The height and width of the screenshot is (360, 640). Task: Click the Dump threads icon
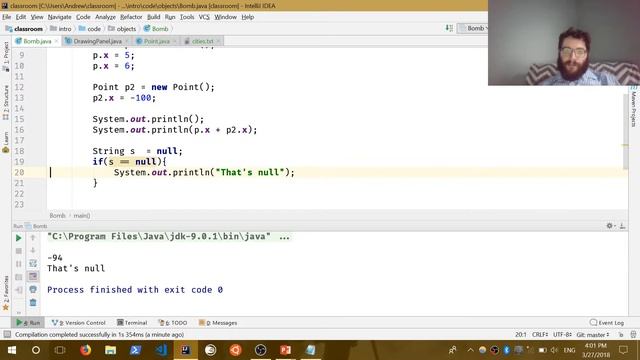point(18,277)
